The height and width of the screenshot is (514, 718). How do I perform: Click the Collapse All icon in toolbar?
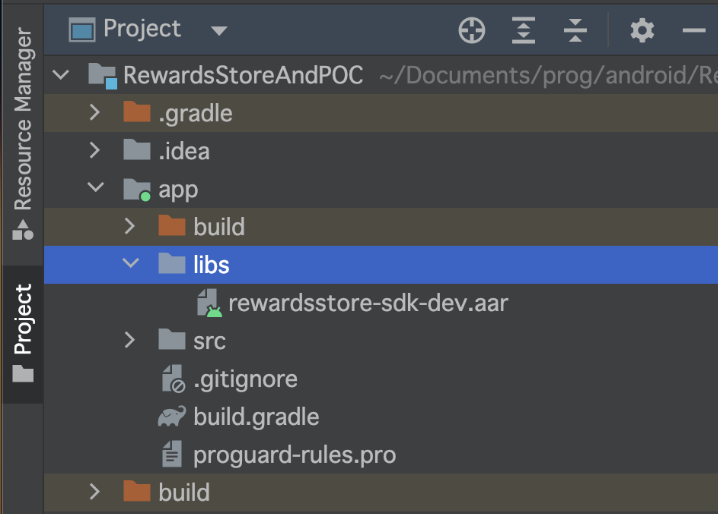point(575,30)
